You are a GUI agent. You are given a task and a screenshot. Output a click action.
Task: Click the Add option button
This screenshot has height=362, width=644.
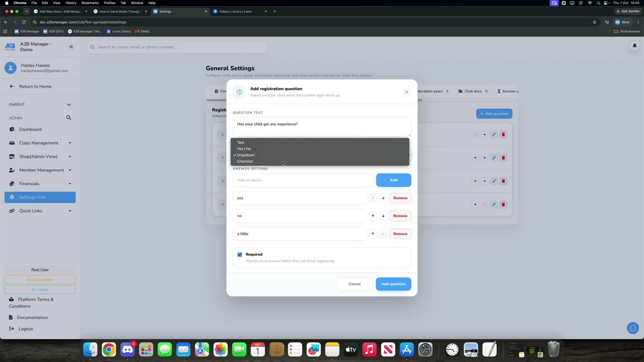(393, 180)
